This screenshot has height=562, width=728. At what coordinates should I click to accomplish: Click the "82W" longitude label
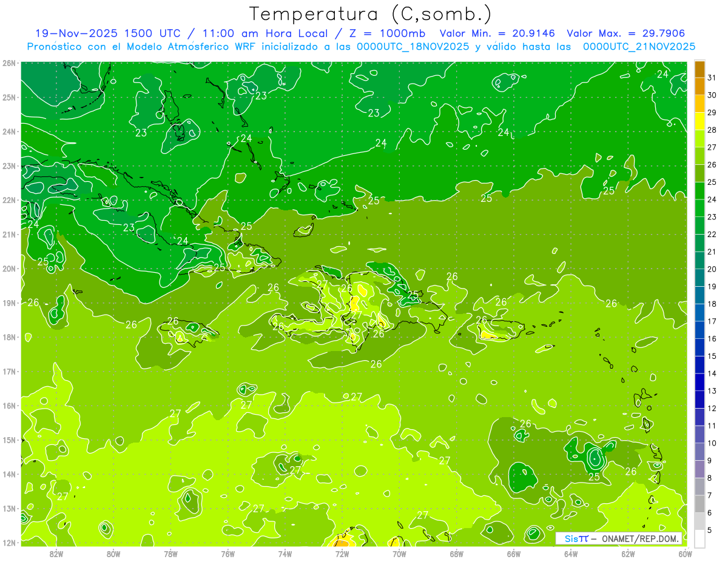[56, 553]
